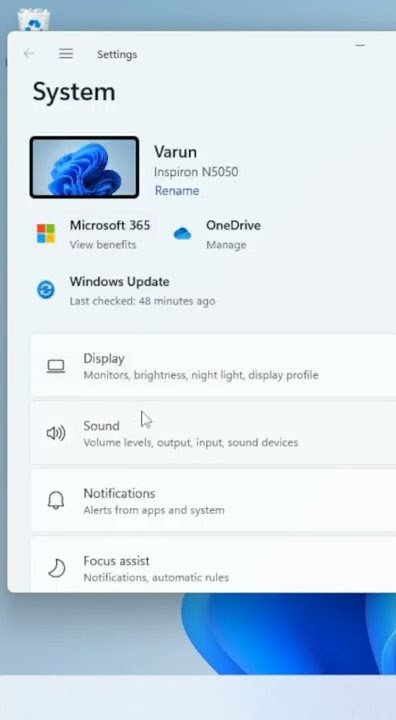This screenshot has width=396, height=720.
Task: Open Recycle Bin on the desktop
Action: 33,19
